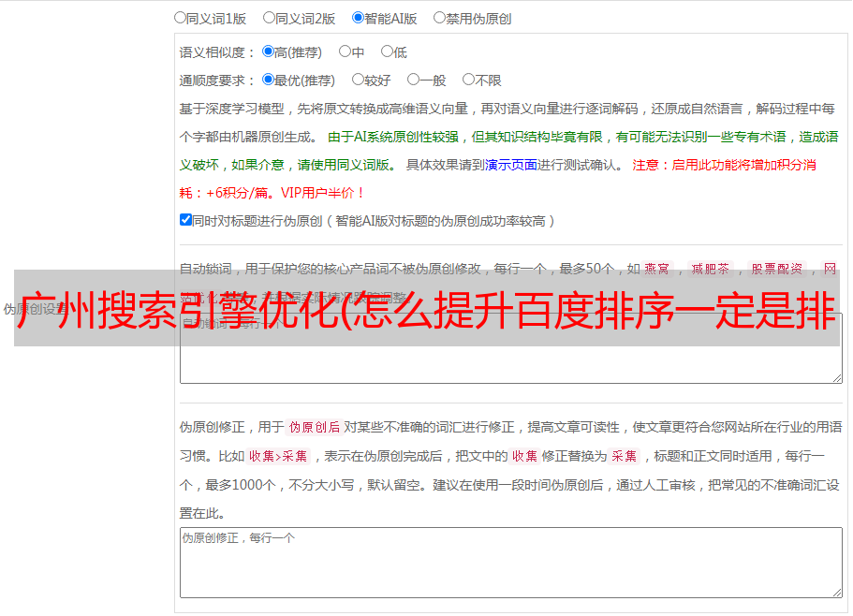Select the 同义词2版 radio option

point(269,18)
